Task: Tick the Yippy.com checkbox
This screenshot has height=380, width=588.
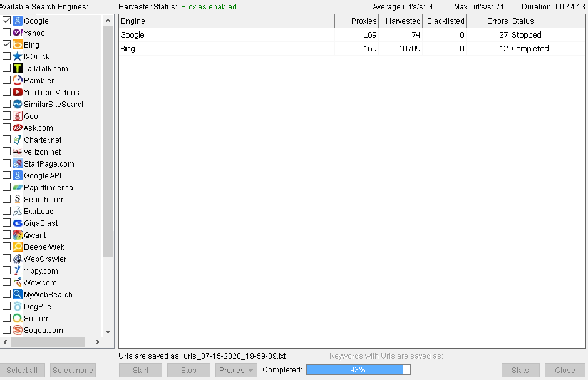Action: tap(6, 270)
